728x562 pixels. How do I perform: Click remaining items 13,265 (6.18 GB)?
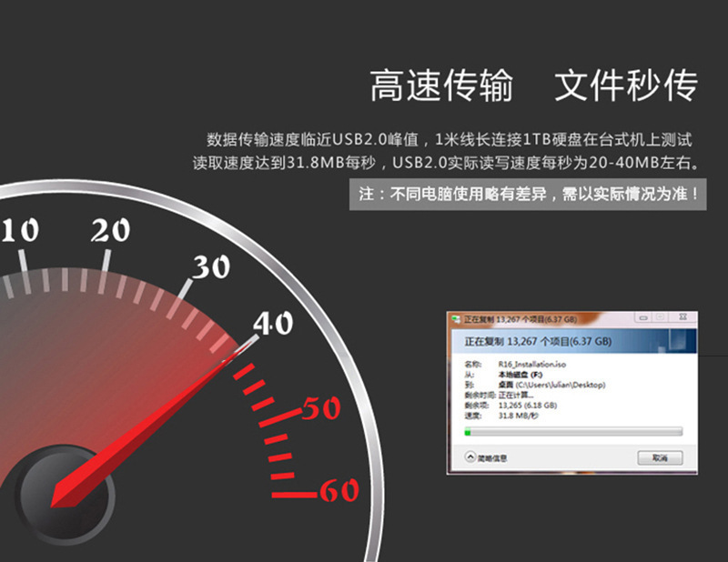click(x=528, y=406)
